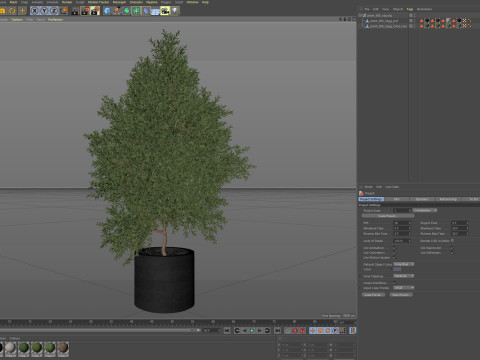Toggle visibility dots of root plant object
This screenshot has height=360, width=480.
[x=414, y=15]
